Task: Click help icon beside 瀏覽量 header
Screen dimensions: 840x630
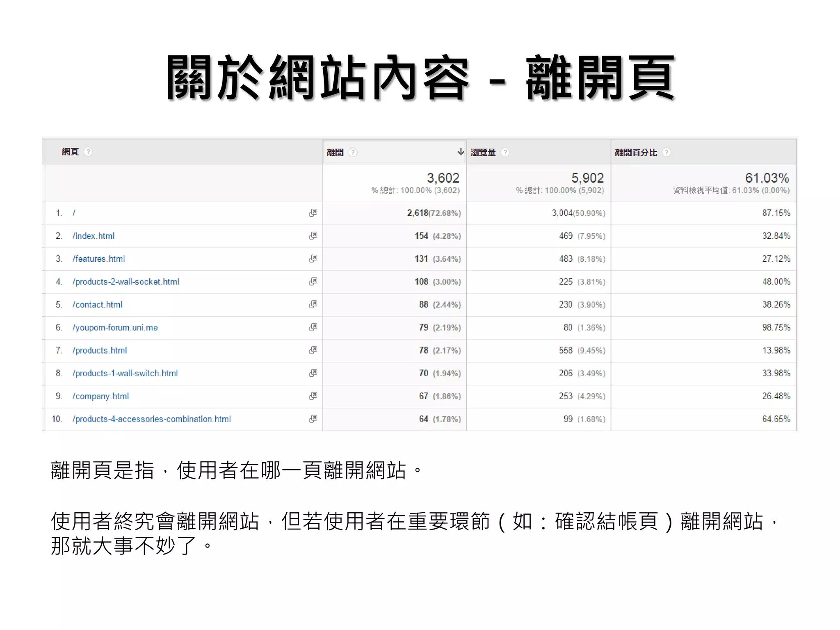Action: 505,153
